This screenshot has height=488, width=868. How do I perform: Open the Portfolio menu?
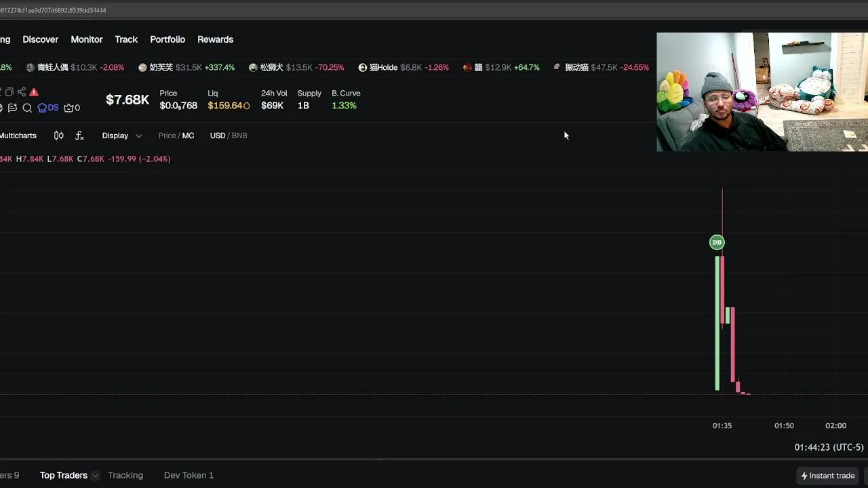pos(167,39)
